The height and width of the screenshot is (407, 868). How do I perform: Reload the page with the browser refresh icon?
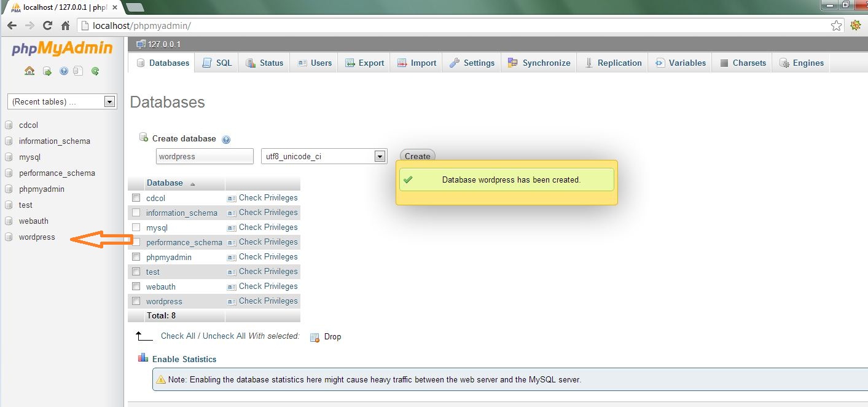tap(47, 25)
